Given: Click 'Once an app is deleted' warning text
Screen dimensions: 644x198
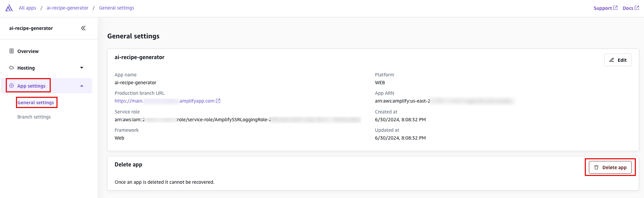Looking at the screenshot, I should click(x=164, y=182).
